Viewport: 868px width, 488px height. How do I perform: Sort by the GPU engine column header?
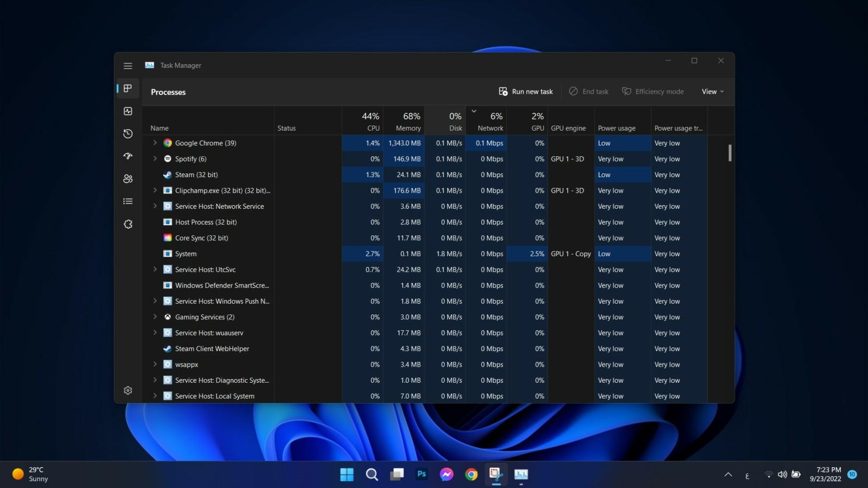(x=571, y=121)
